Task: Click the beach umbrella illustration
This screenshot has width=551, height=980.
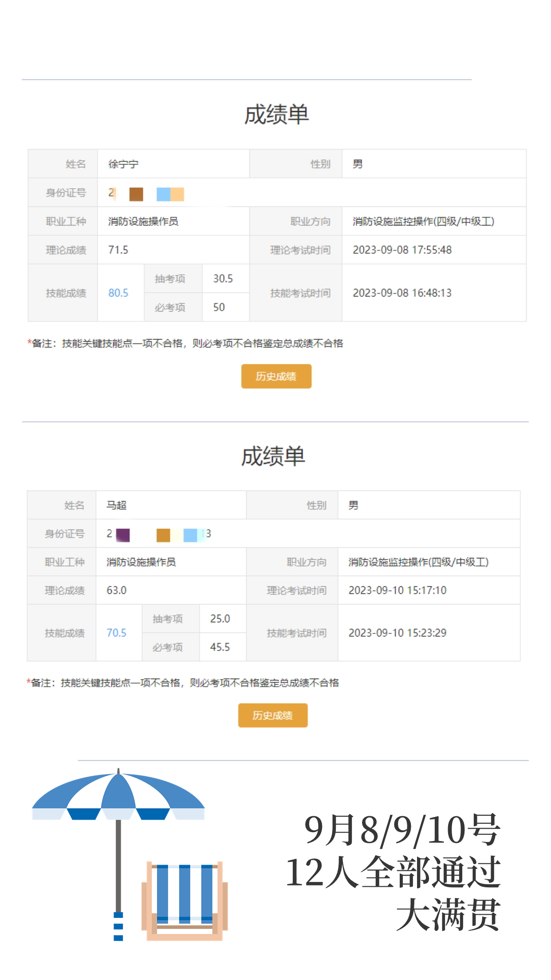Action: [118, 854]
